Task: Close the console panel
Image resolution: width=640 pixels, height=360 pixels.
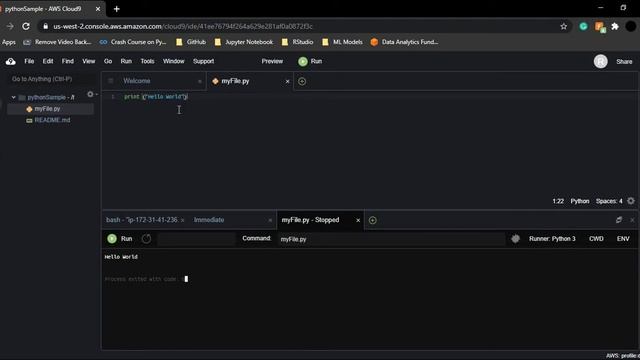Action: (632, 220)
